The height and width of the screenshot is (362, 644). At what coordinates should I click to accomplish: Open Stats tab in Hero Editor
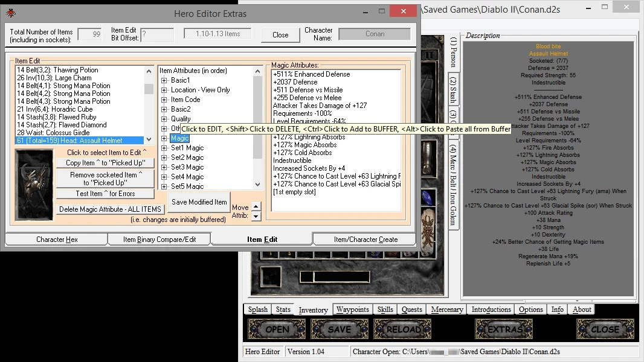click(x=283, y=310)
